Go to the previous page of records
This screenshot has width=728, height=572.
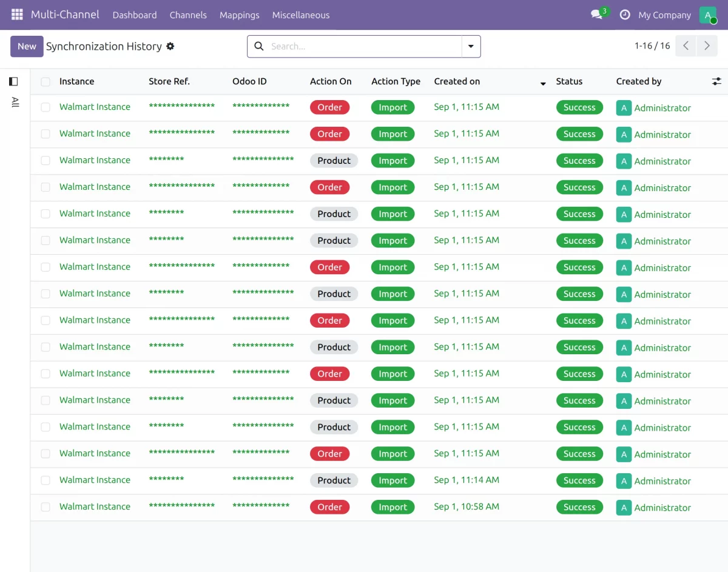tap(686, 46)
